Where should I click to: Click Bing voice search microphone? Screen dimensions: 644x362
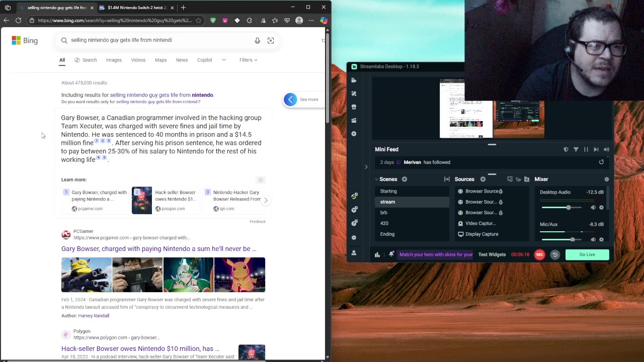coord(257,40)
